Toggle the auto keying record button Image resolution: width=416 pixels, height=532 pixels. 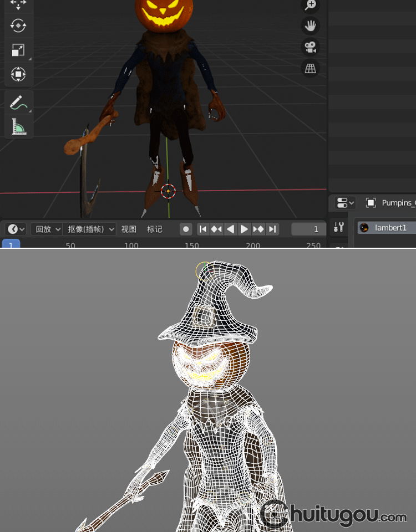point(186,229)
